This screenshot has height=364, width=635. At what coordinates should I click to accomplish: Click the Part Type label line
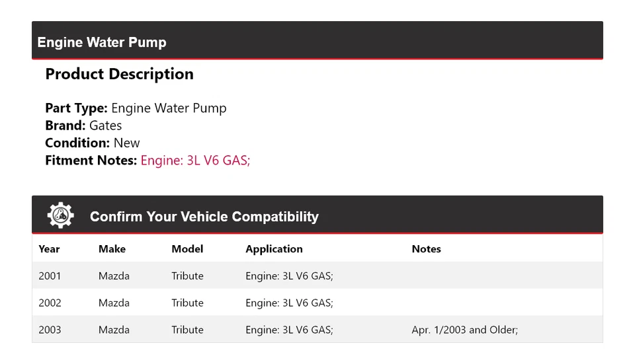pyautogui.click(x=136, y=108)
